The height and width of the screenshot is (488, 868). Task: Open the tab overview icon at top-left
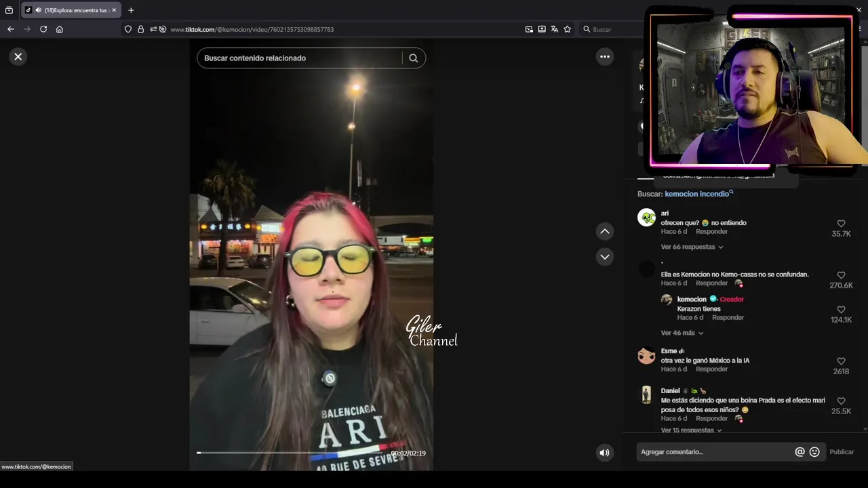(9, 10)
